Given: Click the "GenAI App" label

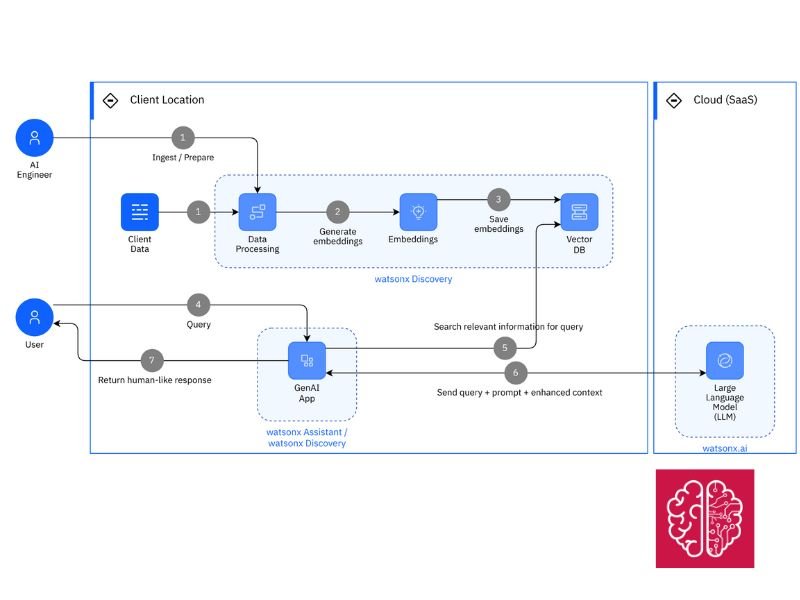Looking at the screenshot, I should [307, 393].
